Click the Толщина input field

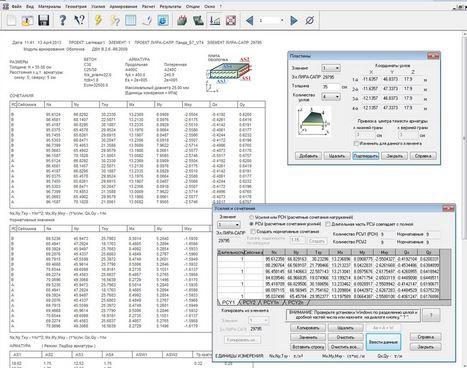click(330, 87)
